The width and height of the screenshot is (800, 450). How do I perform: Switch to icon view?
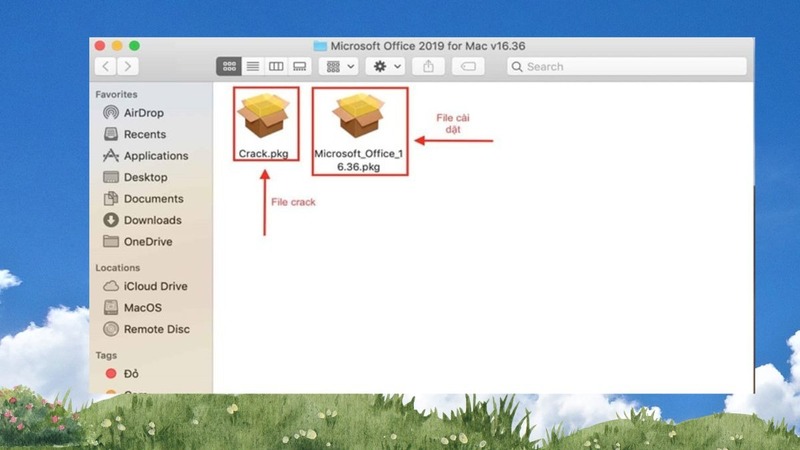click(x=229, y=66)
